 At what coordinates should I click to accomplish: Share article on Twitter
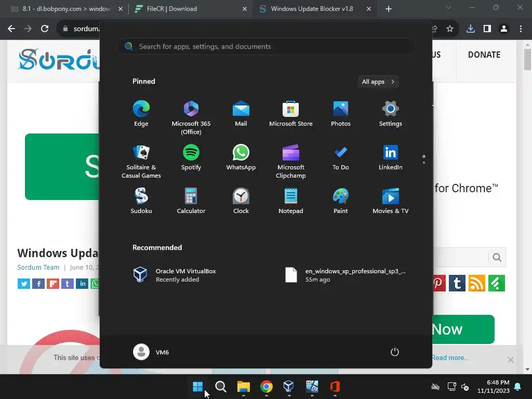point(24,283)
